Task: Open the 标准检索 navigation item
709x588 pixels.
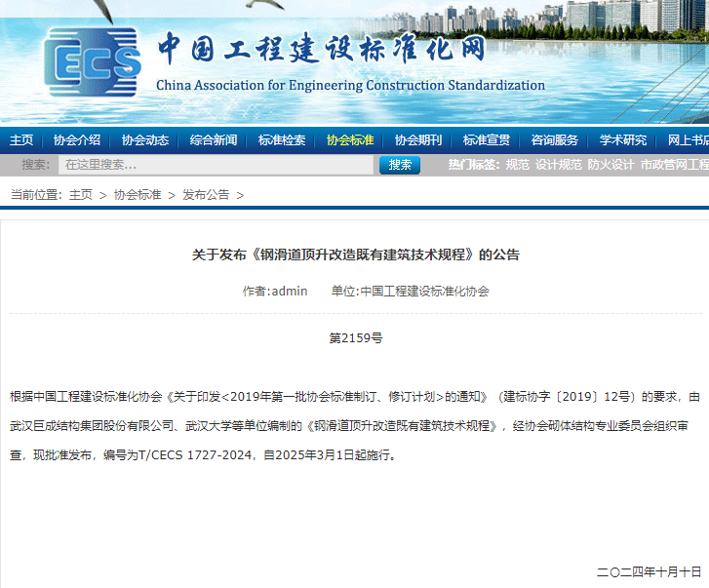Action: pos(282,140)
